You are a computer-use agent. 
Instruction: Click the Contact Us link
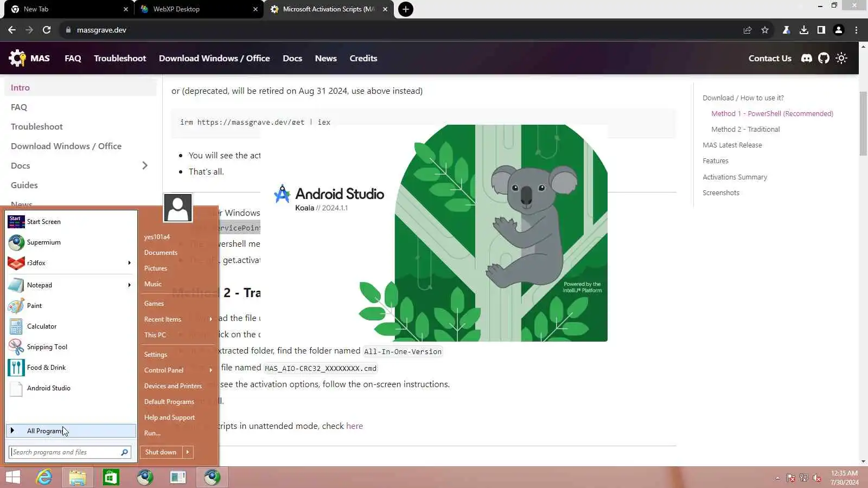click(770, 58)
